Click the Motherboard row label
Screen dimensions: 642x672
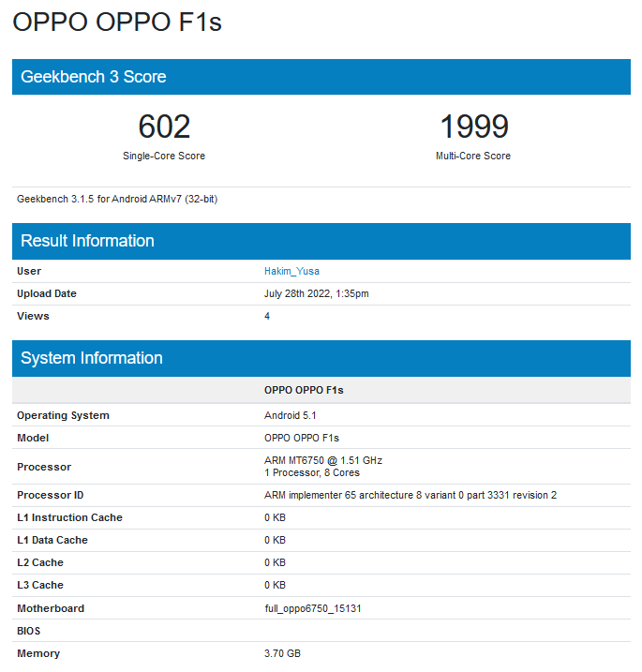pyautogui.click(x=51, y=608)
